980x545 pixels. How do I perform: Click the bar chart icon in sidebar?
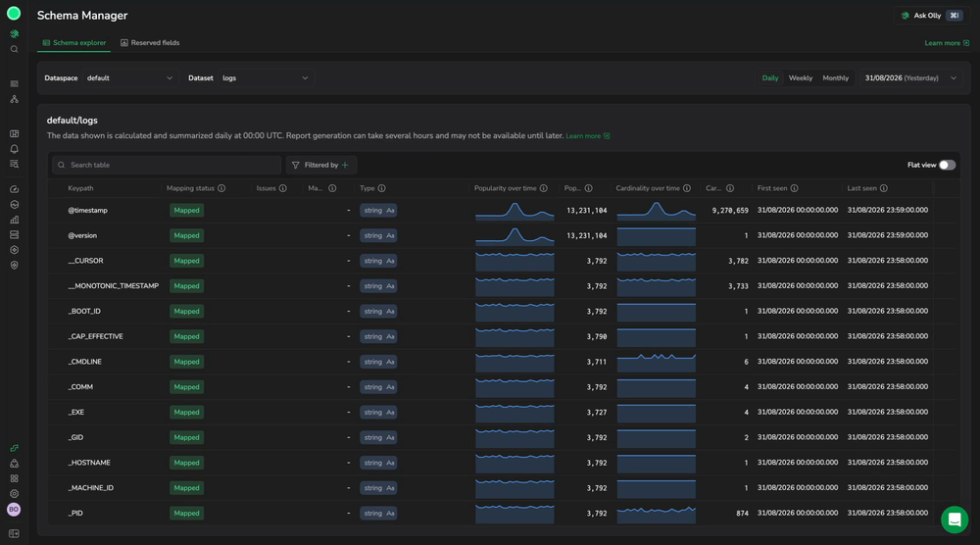click(x=14, y=220)
